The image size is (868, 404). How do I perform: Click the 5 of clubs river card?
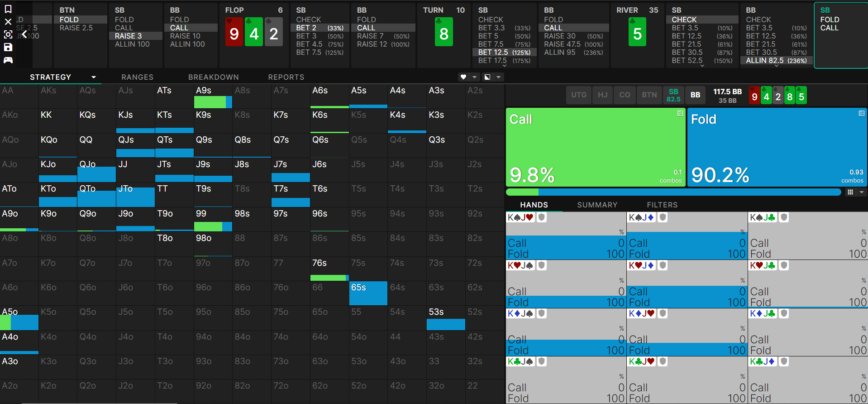coord(637,32)
